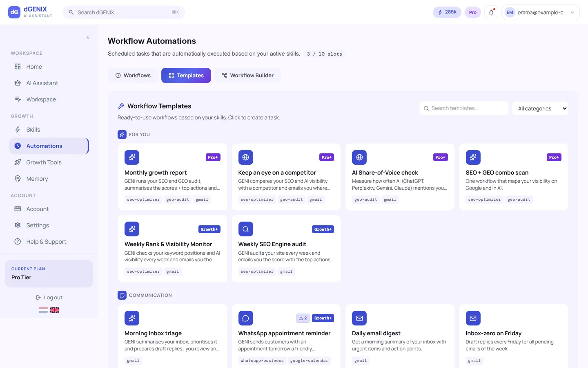Click the Home sidebar icon
This screenshot has width=588, height=368.
pos(18,67)
